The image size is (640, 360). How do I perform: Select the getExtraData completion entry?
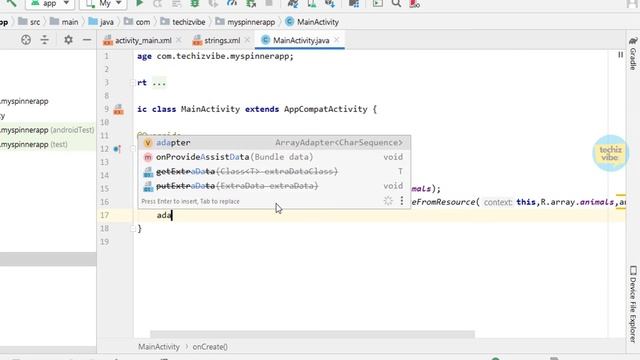click(x=274, y=171)
